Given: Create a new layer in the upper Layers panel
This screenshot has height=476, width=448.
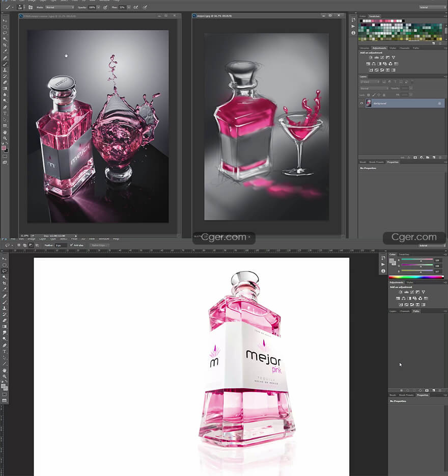Looking at the screenshot, I should [x=434, y=157].
